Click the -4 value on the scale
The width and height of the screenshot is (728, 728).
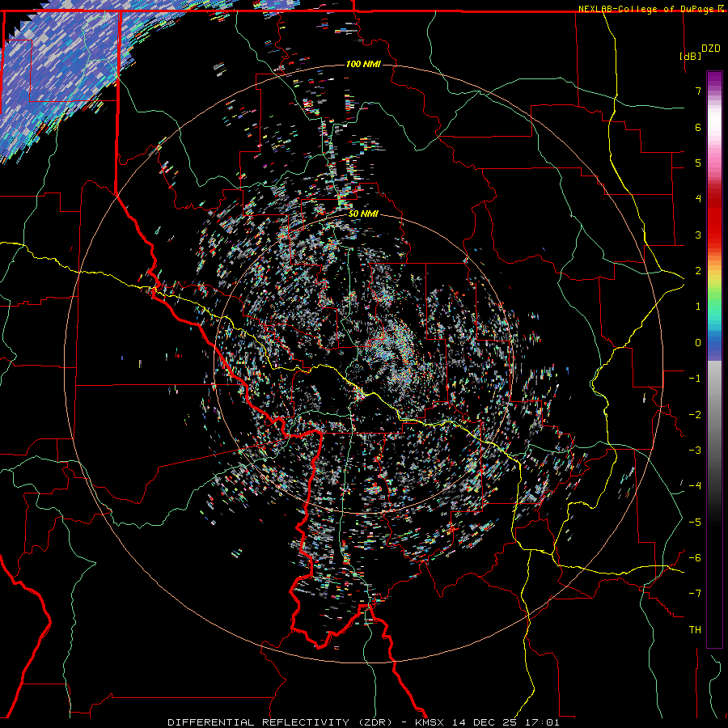click(x=695, y=486)
